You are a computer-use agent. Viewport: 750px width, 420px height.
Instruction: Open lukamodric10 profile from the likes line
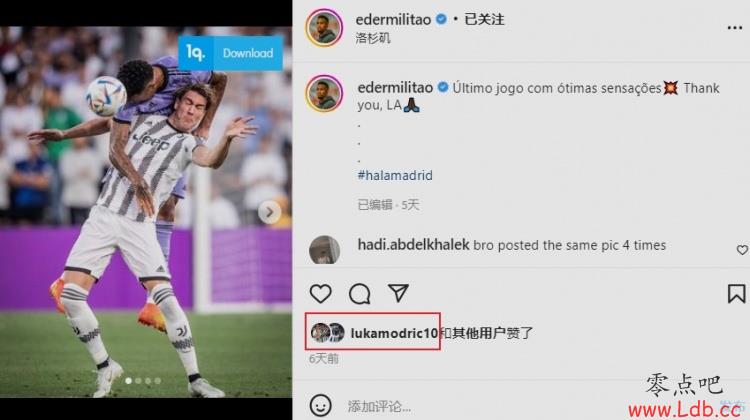pyautogui.click(x=394, y=333)
